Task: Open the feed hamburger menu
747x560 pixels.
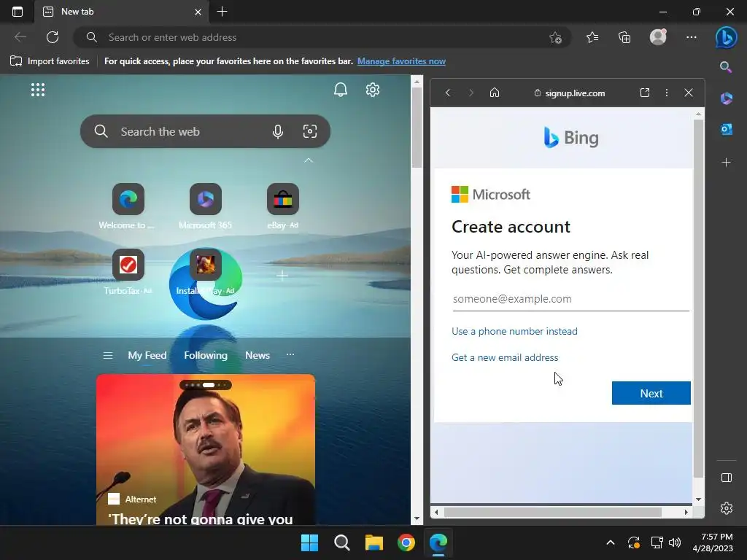Action: pos(108,355)
